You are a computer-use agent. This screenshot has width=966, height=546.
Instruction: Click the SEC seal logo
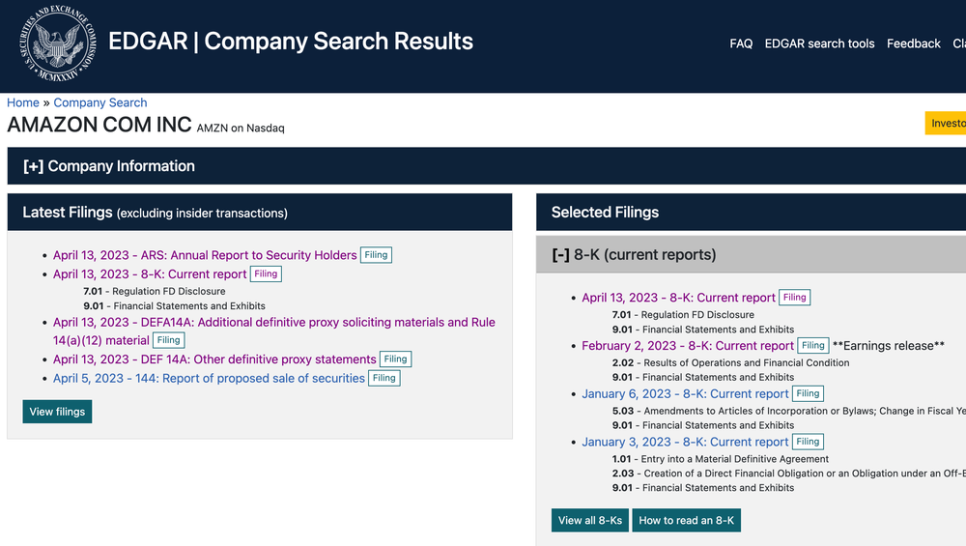57,43
